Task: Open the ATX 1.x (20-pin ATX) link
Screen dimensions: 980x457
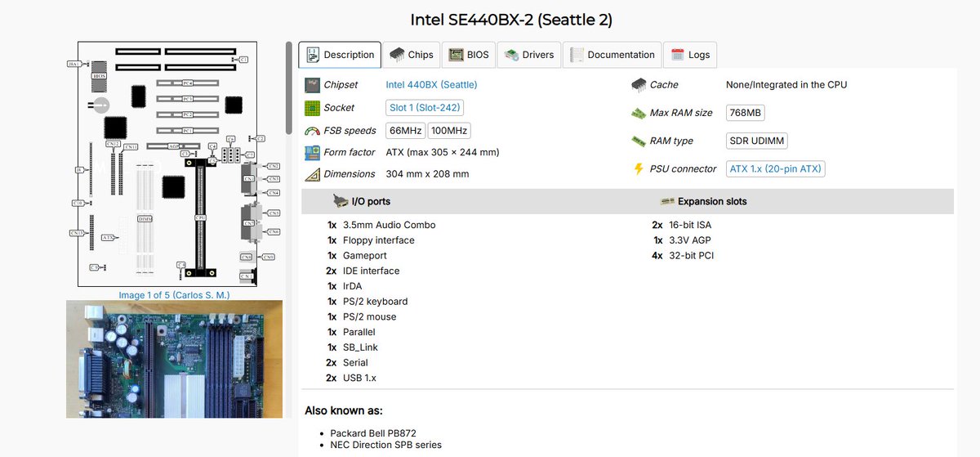Action: coord(775,169)
